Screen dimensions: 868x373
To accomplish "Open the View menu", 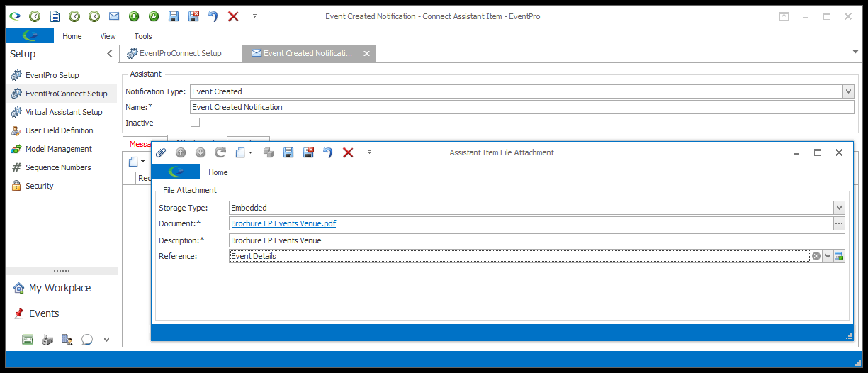I will pyautogui.click(x=108, y=36).
